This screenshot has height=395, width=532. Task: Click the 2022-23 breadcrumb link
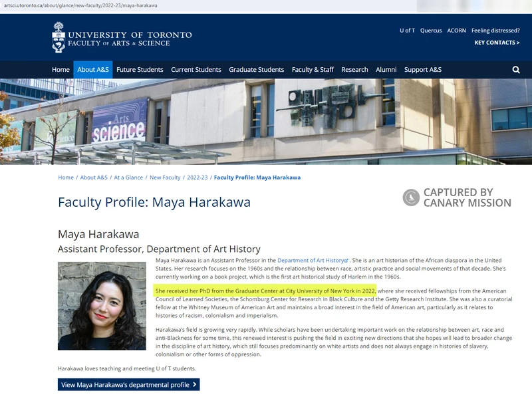pos(197,178)
